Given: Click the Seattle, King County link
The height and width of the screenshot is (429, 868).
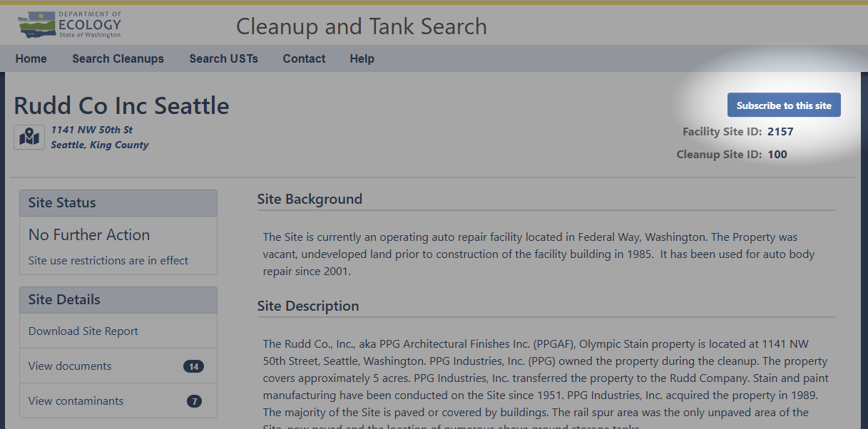Looking at the screenshot, I should coord(100,145).
